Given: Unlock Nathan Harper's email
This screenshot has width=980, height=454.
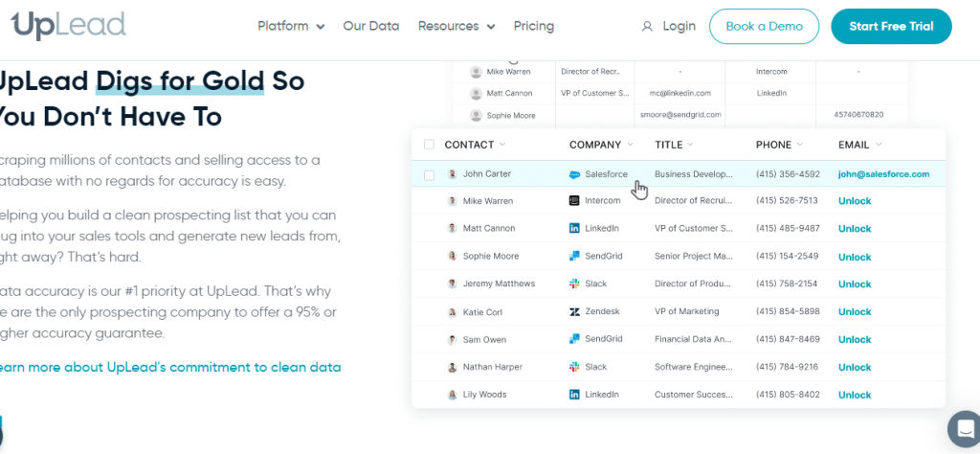Looking at the screenshot, I should (855, 367).
